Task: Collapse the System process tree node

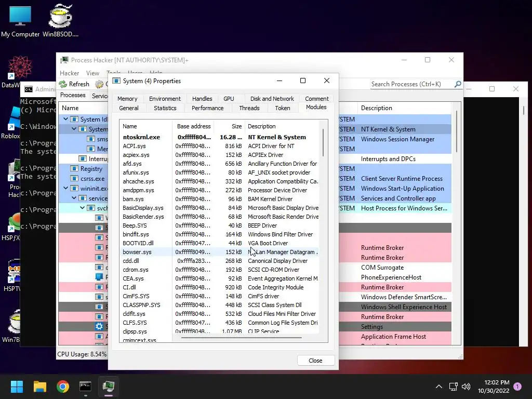Action: coord(74,129)
